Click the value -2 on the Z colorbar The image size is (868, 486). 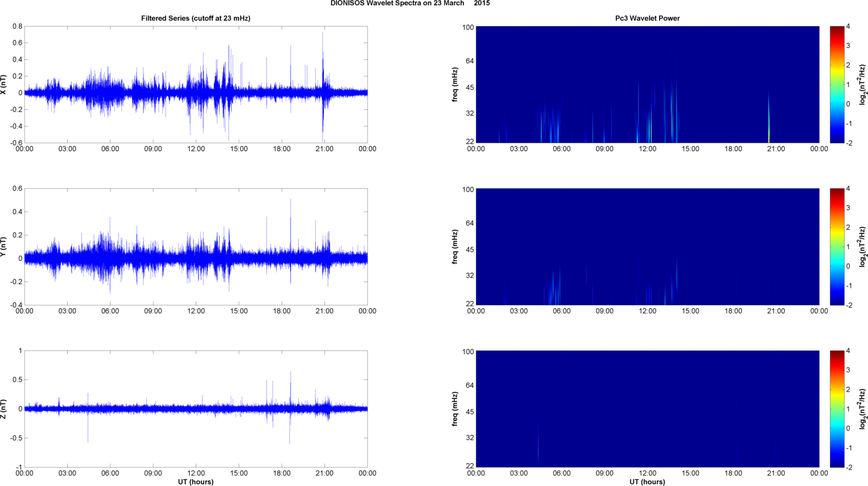[x=849, y=467]
